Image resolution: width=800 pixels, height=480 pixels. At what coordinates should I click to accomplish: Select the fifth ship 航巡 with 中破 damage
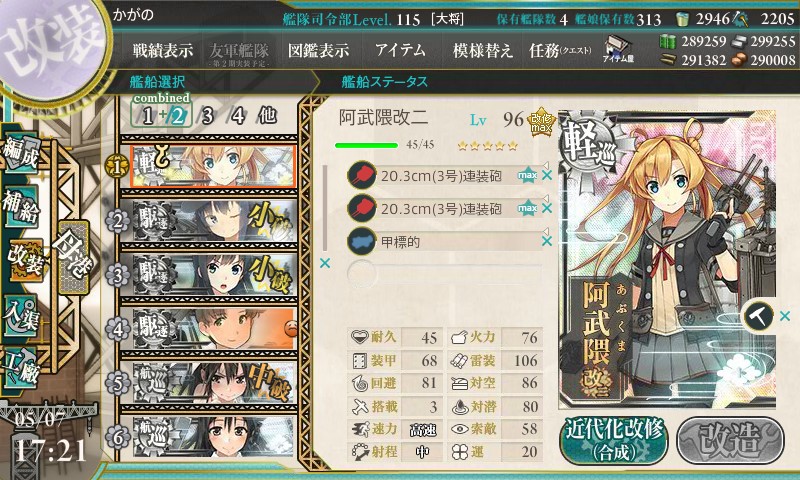[213, 383]
